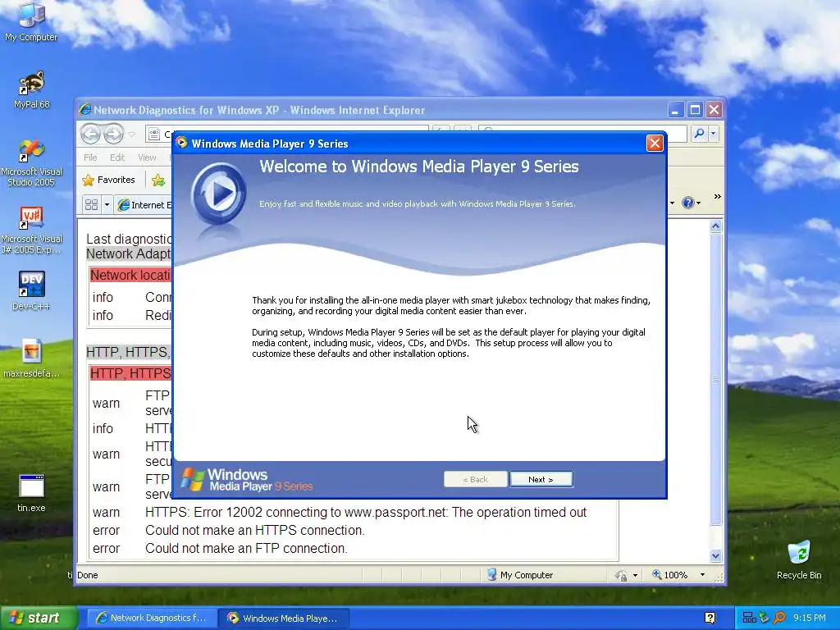Click the IE page scrollbar up arrow
The image size is (840, 630).
click(x=715, y=226)
